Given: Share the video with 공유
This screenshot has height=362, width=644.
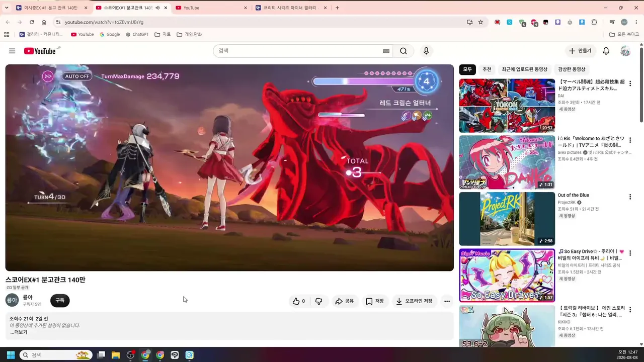Looking at the screenshot, I should pyautogui.click(x=345, y=301).
